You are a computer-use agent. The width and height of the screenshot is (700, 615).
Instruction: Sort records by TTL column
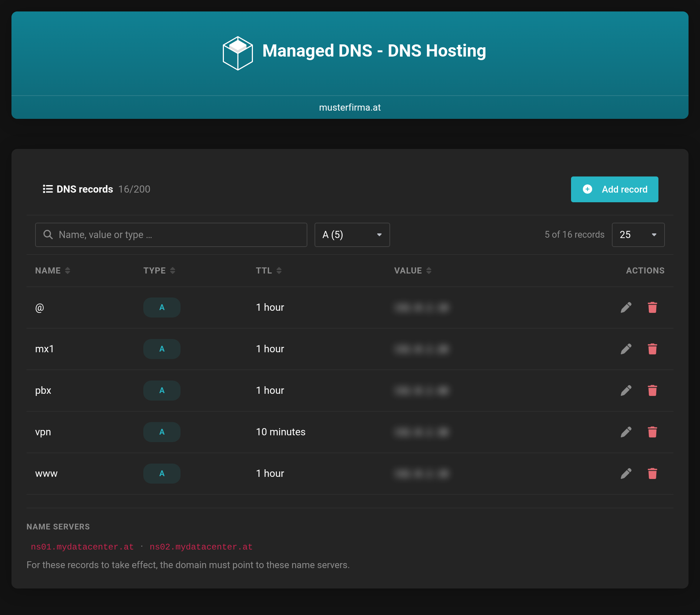pos(269,271)
